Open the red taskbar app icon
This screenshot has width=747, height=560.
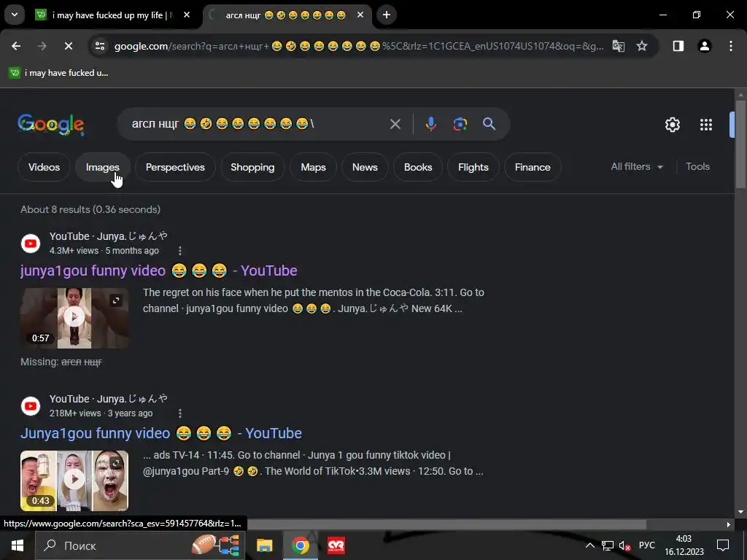click(336, 545)
